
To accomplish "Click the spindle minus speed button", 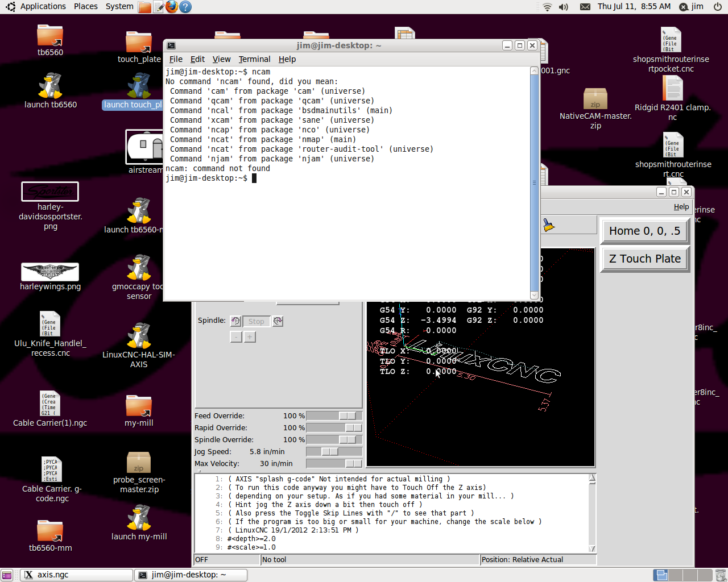I will tap(235, 337).
